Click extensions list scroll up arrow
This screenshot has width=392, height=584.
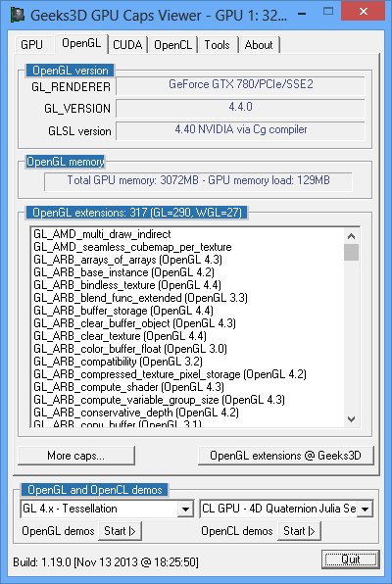pos(351,236)
